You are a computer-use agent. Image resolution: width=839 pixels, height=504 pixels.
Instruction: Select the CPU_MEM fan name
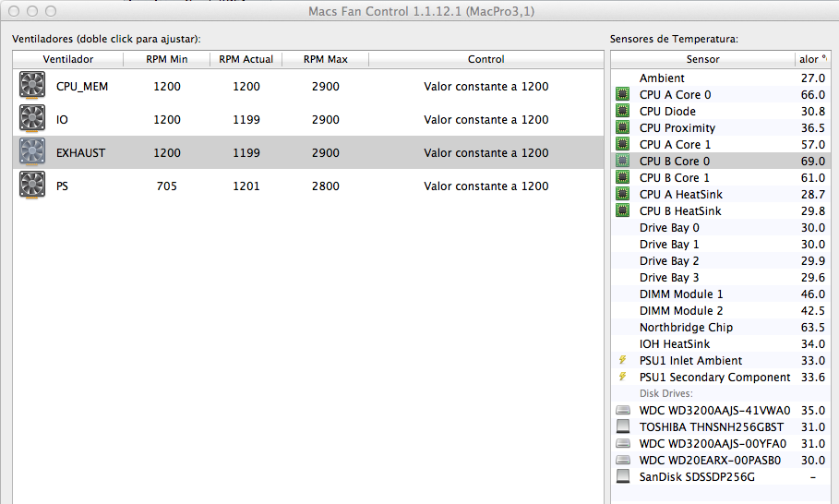(82, 86)
